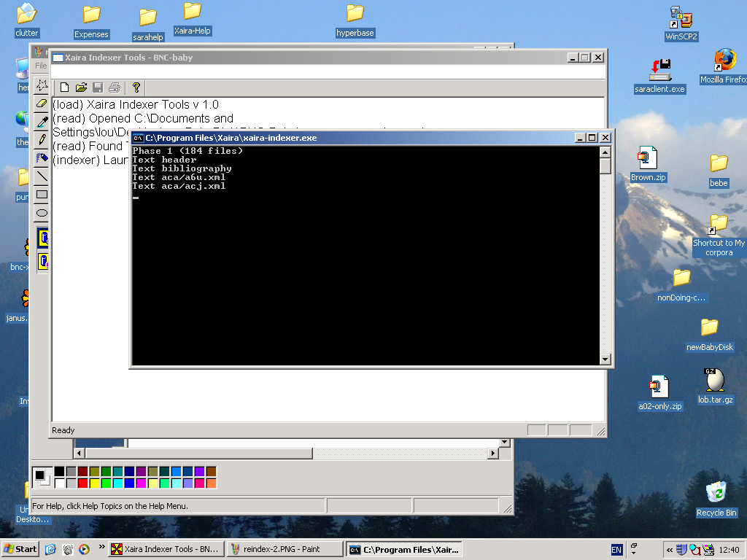747x560 pixels.
Task: Click Internet Explorer quick launch icon
Action: point(50,550)
